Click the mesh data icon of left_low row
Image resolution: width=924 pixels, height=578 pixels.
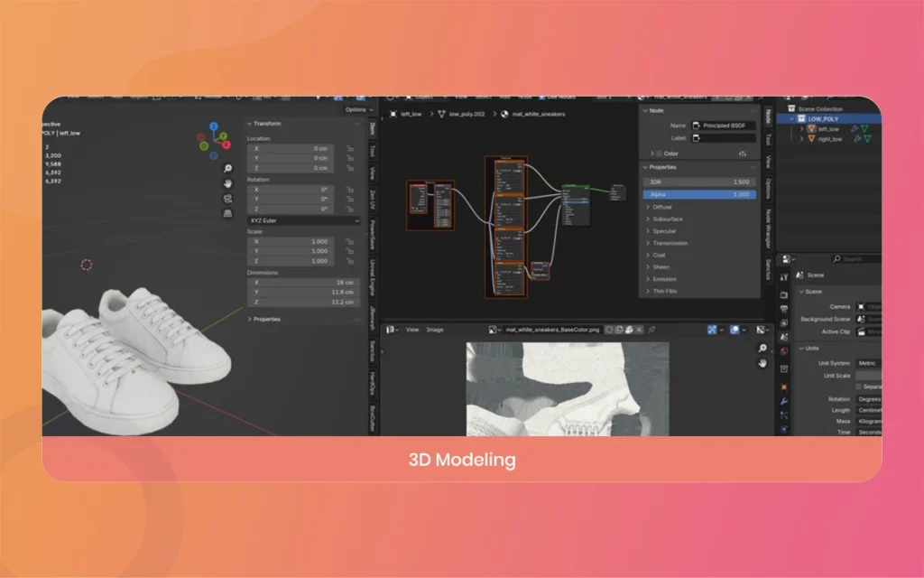click(x=865, y=128)
